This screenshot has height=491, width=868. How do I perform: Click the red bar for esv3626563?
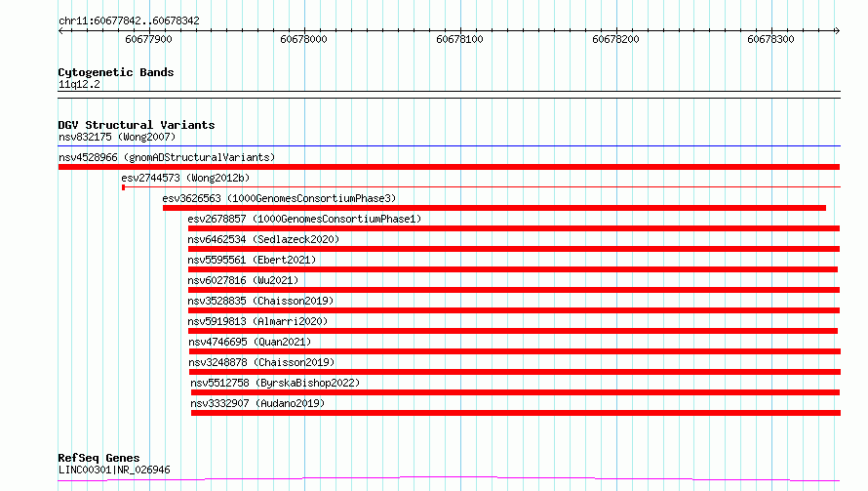pos(494,208)
